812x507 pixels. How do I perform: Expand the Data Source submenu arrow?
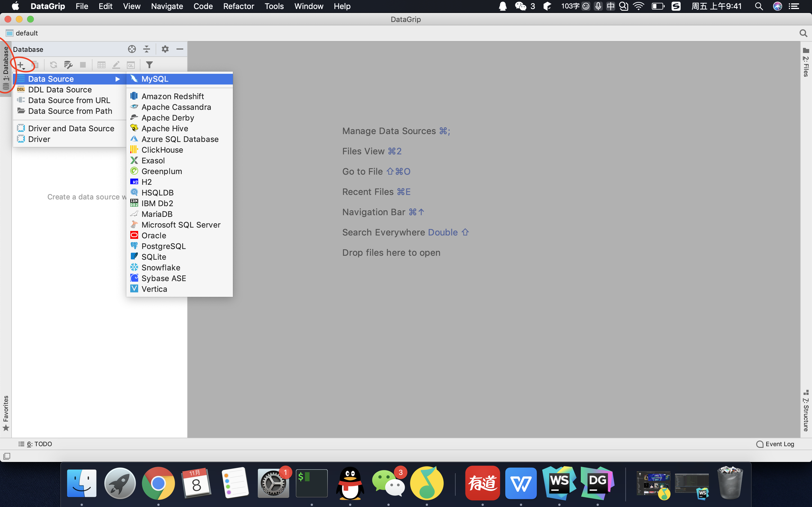(118, 79)
